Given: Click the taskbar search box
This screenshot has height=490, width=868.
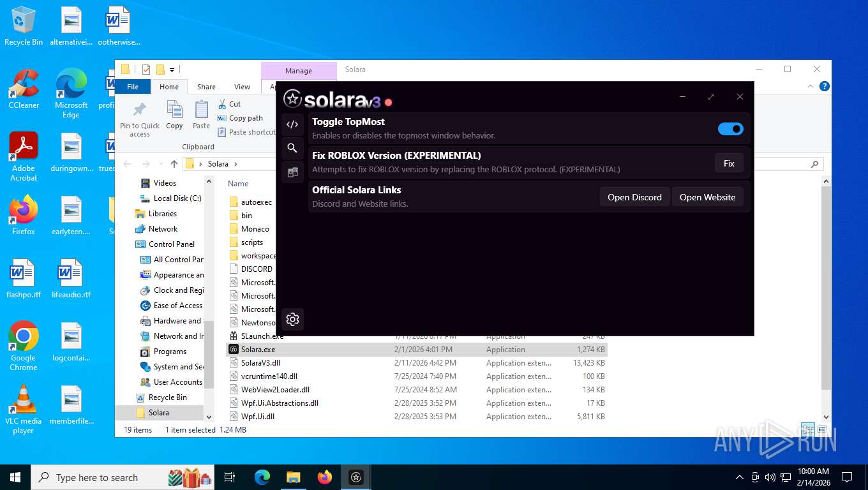Looking at the screenshot, I should tap(124, 477).
